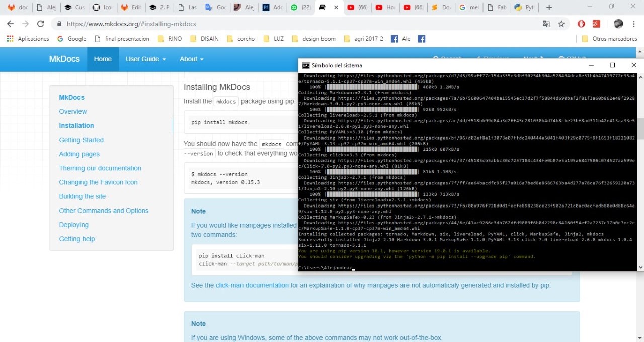This screenshot has height=342, width=644.
Task: Open 'Getting help' sidebar link
Action: point(77,238)
